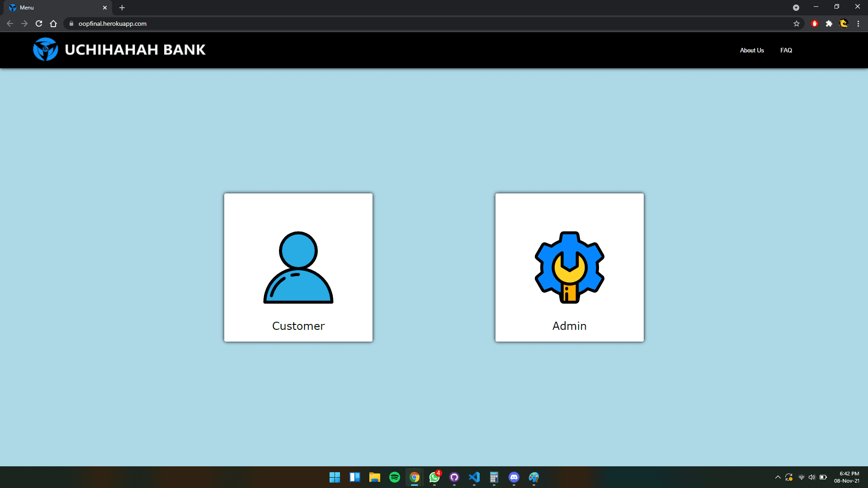Open WhatsApp from taskbar

[x=434, y=477]
